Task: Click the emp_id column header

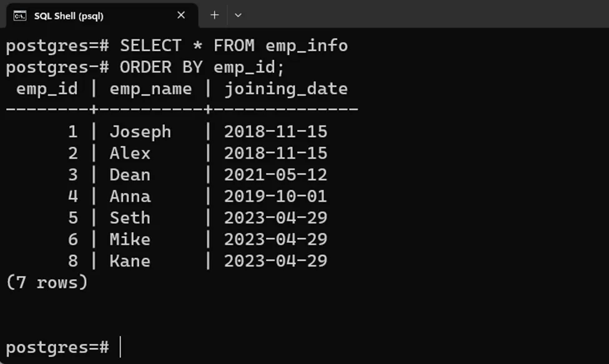Action: tap(47, 89)
